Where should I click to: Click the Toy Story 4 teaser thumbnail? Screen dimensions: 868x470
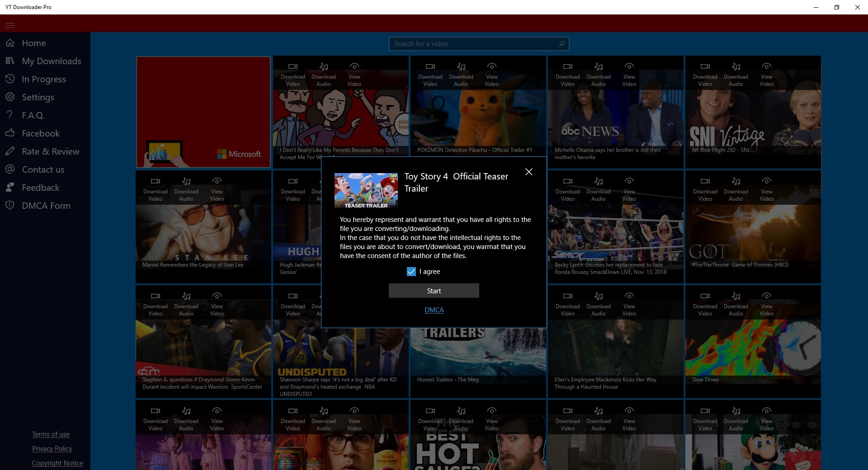(366, 191)
